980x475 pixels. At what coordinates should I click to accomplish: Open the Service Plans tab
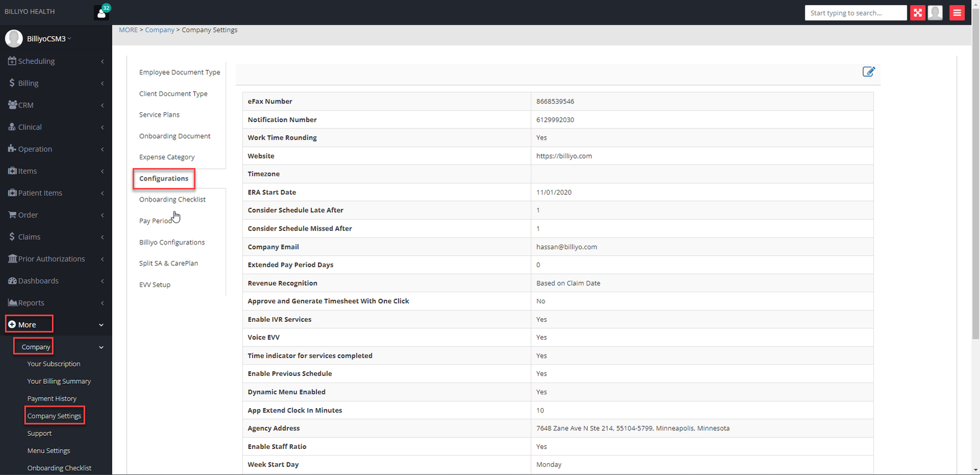point(159,115)
